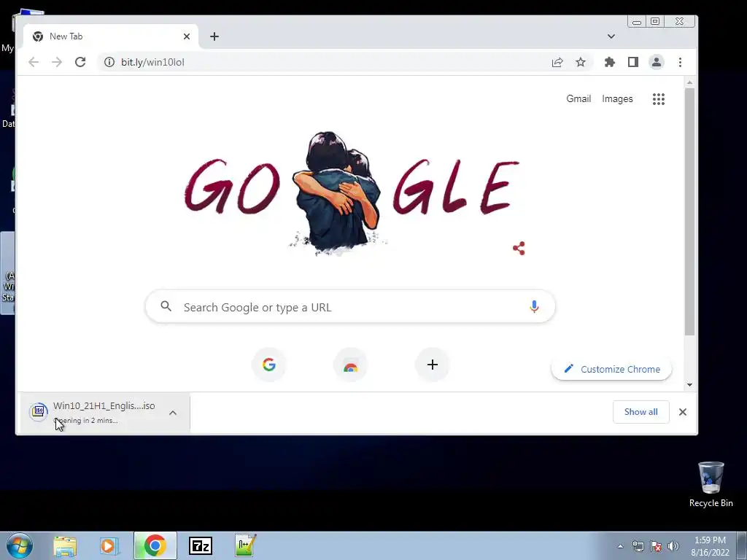Open the Google shortcut tile
The image size is (747, 560).
[268, 365]
